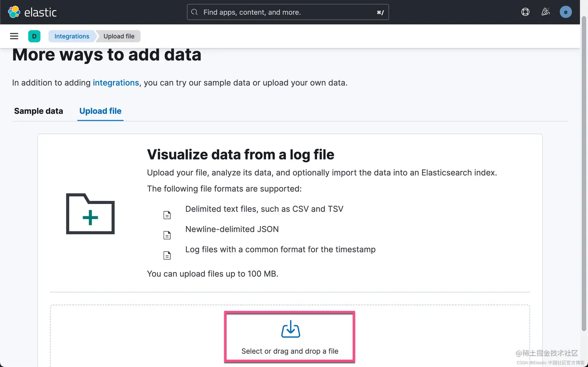Click the folder plus illustration

pos(90,214)
